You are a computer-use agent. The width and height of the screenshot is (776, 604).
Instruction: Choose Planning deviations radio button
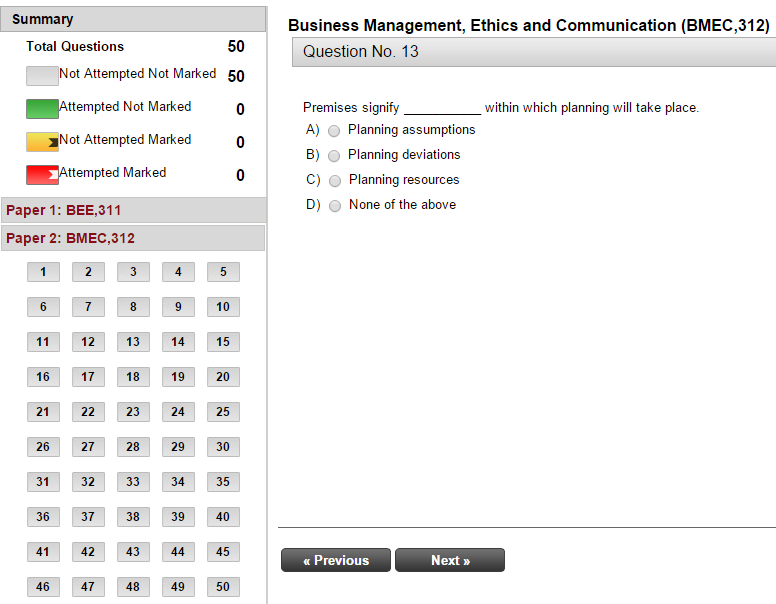click(x=334, y=155)
